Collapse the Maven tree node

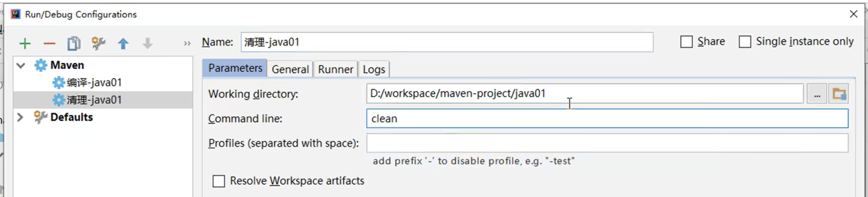[x=21, y=65]
